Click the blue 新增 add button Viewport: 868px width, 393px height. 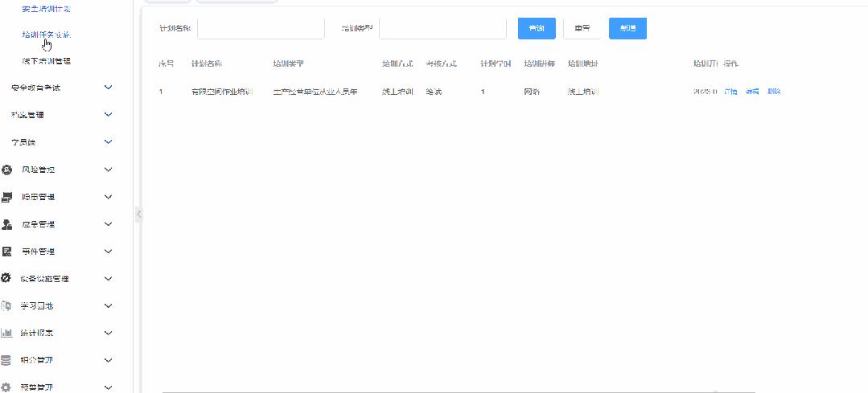click(627, 28)
